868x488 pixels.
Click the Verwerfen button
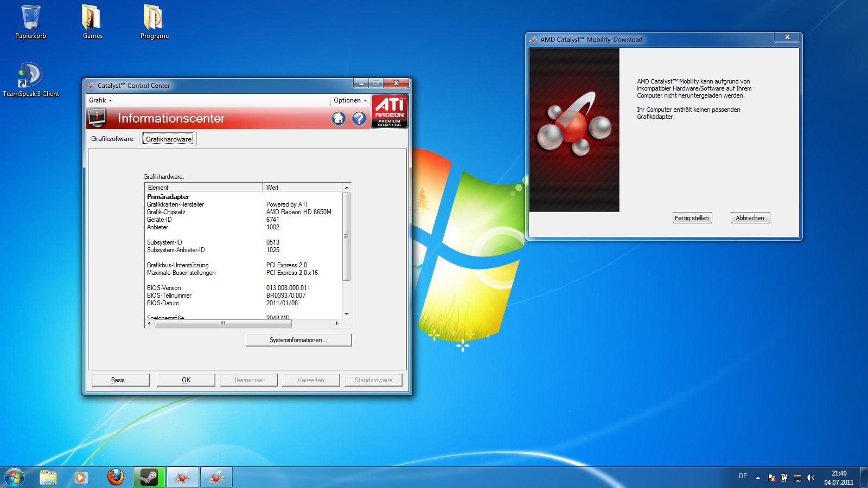pyautogui.click(x=311, y=380)
